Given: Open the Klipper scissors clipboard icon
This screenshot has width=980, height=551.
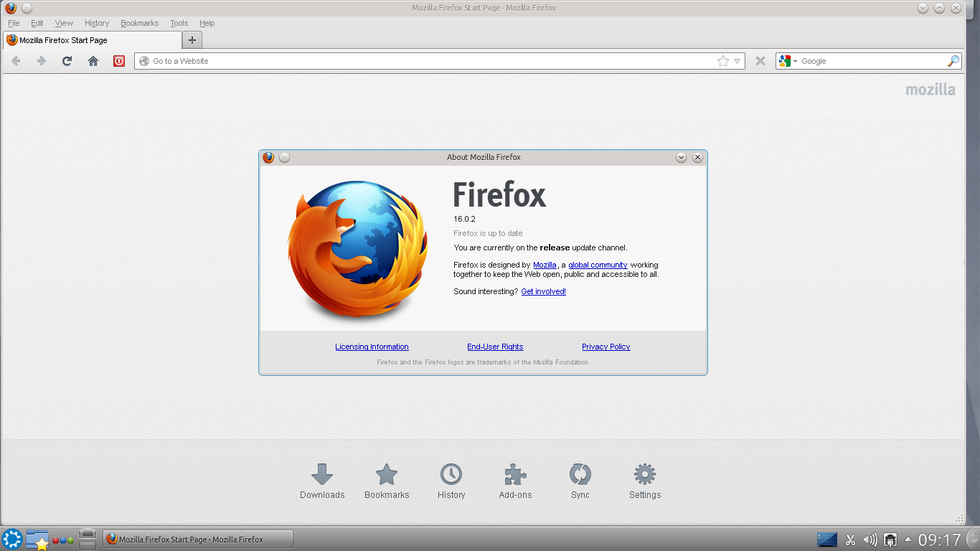Looking at the screenshot, I should [x=850, y=540].
